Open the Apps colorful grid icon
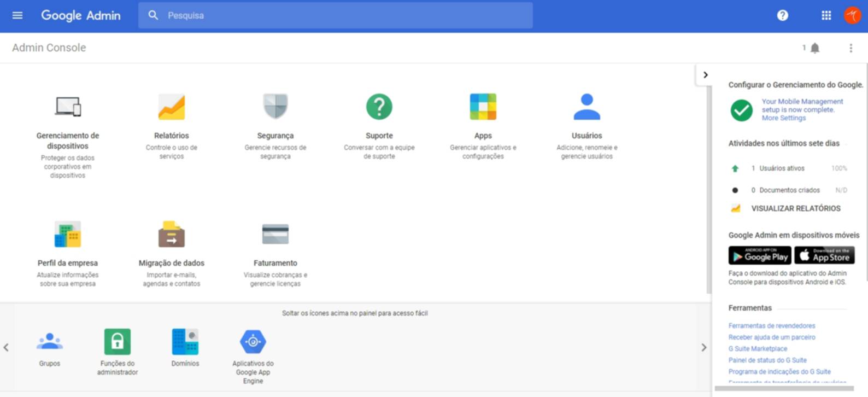Viewport: 868px width, 397px height. [483, 106]
